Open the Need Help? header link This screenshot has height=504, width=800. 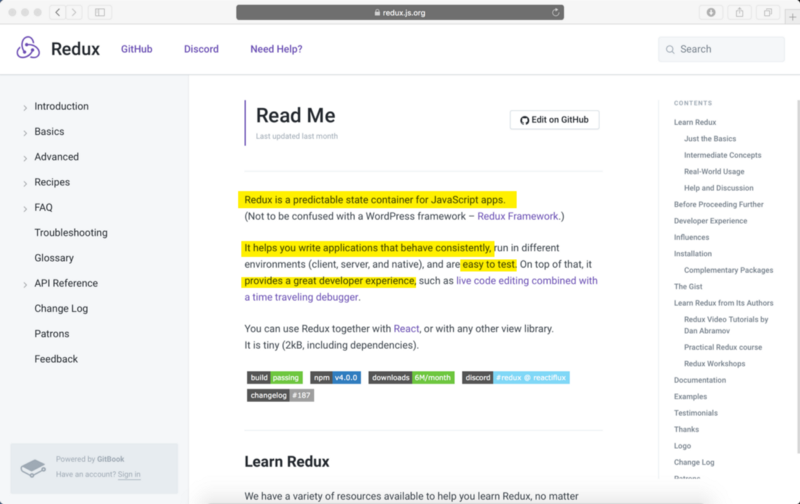276,49
